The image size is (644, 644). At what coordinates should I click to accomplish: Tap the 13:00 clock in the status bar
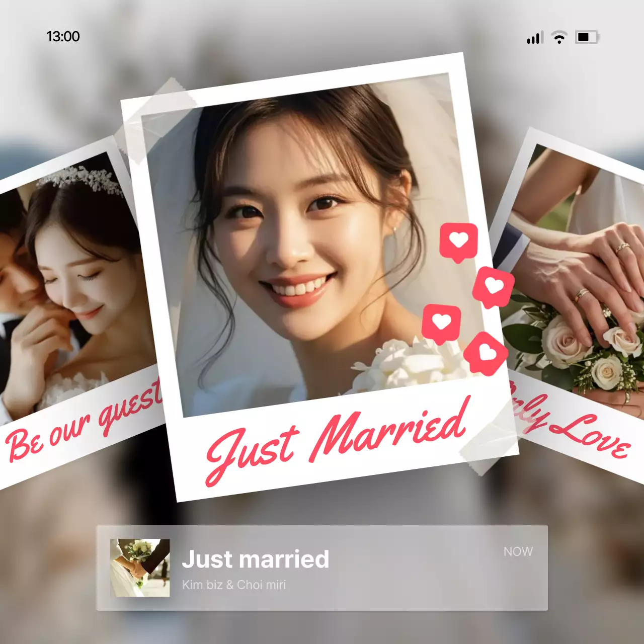63,37
